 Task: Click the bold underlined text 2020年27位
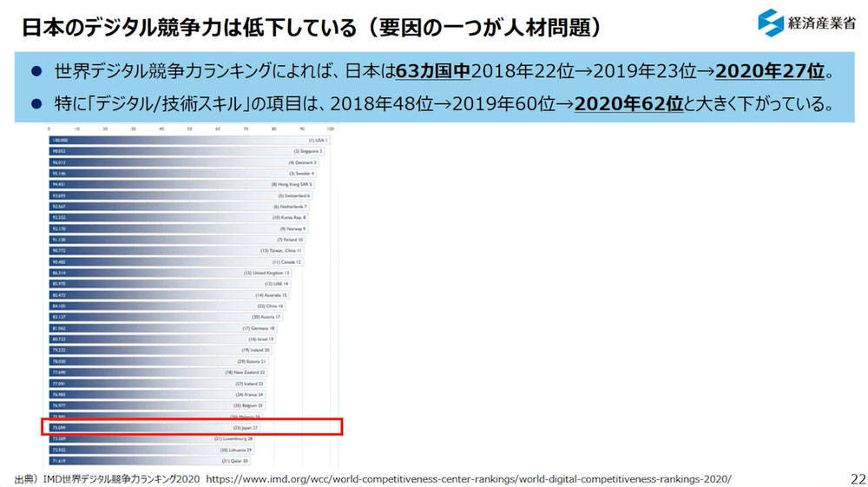[x=770, y=71]
